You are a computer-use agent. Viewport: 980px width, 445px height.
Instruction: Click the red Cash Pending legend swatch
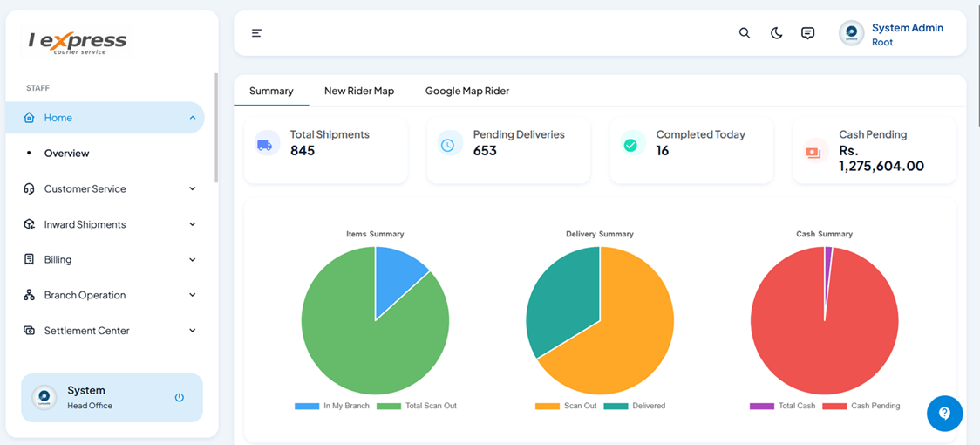tap(834, 406)
